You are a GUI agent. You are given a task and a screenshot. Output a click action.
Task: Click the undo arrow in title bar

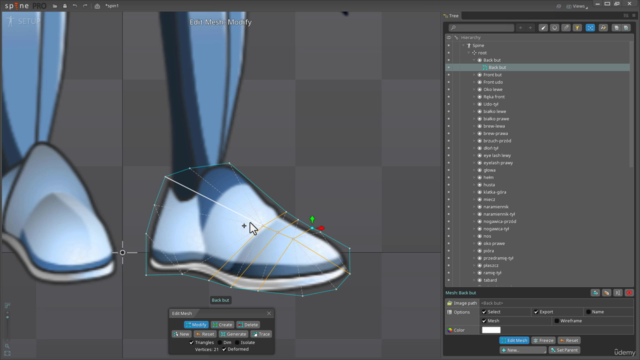(75, 6)
